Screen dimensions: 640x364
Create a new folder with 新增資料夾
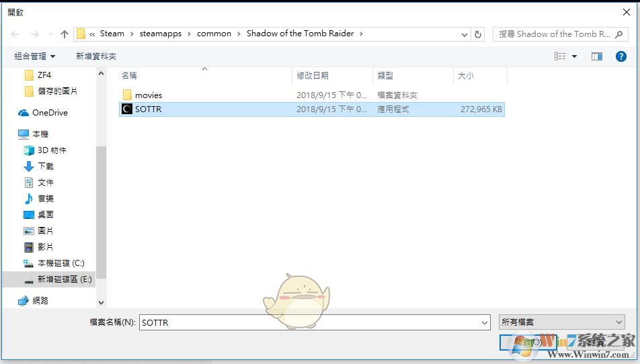coord(96,56)
